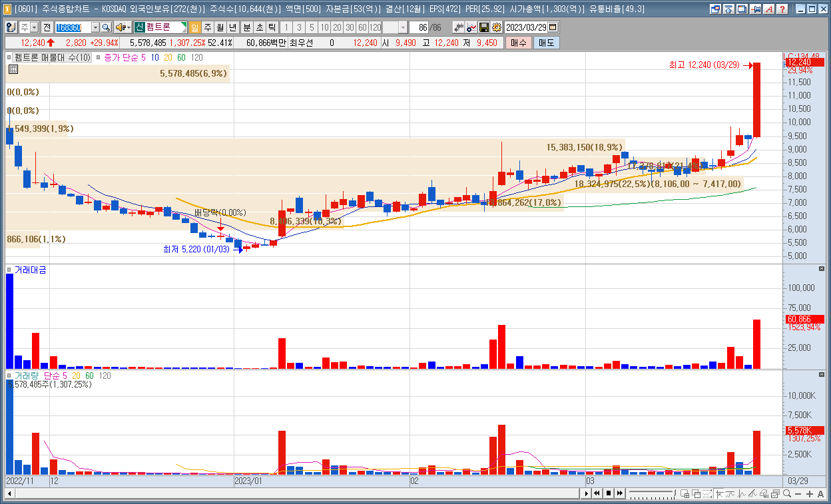Viewport: 831px width, 504px height.
Task: Click the date field 2023/03/29
Action: point(525,27)
